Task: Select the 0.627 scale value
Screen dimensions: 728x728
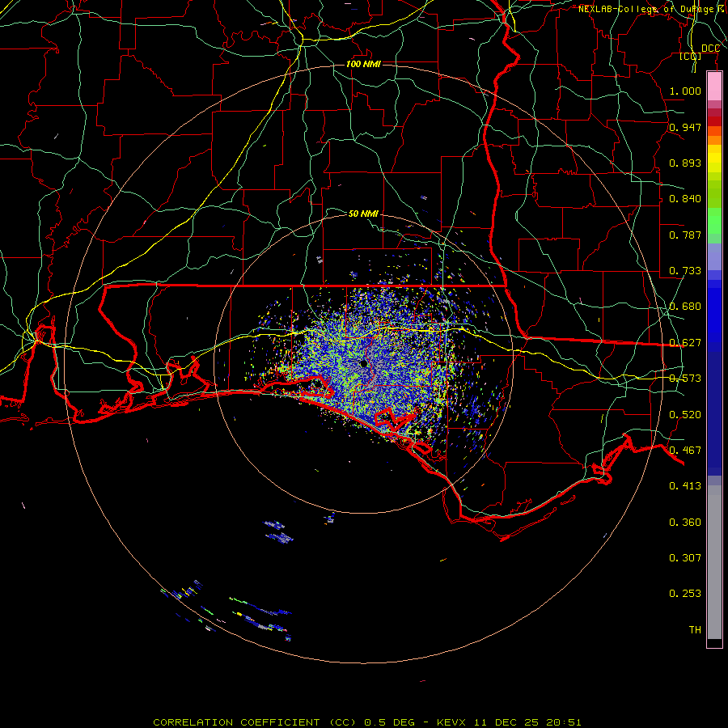Action: pos(685,343)
